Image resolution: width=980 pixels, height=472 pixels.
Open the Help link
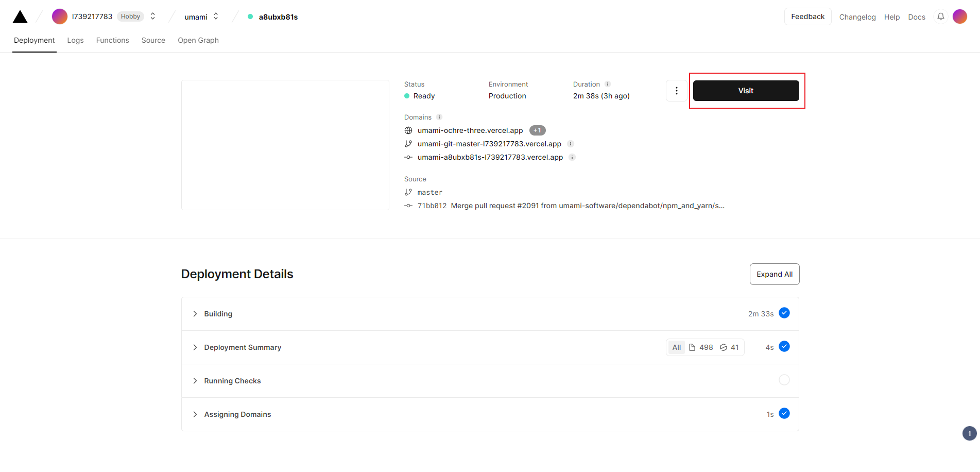pyautogui.click(x=892, y=17)
